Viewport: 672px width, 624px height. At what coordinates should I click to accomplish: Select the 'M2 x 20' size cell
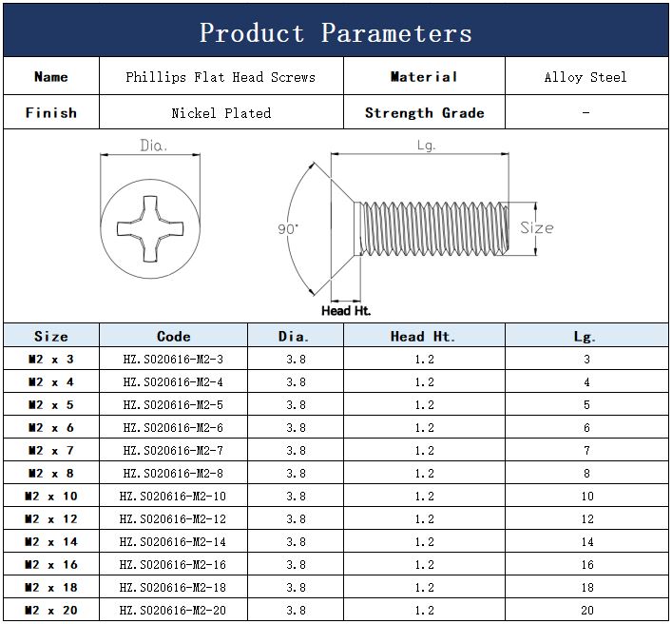pos(51,610)
